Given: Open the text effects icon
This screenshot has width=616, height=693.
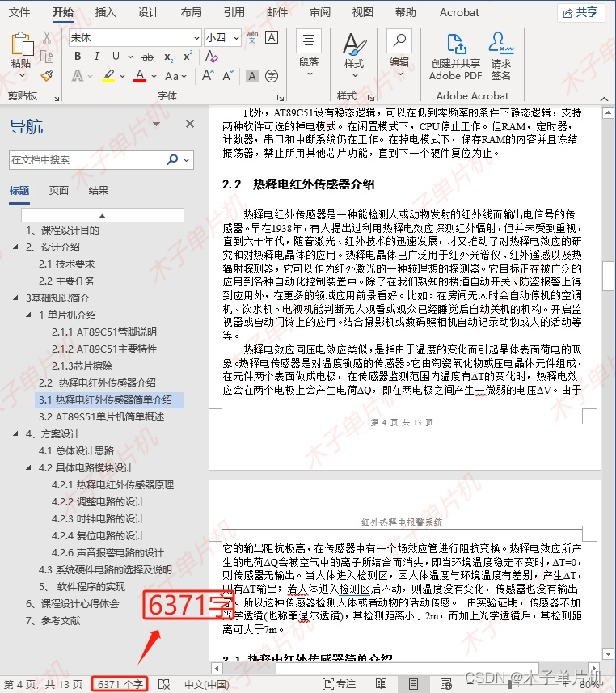Looking at the screenshot, I should click(78, 76).
